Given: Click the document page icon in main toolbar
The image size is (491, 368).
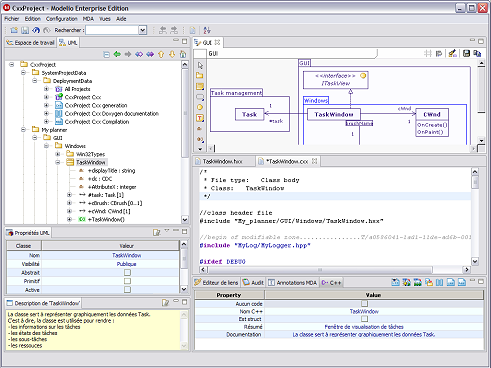Looking at the screenshot, I should 193,30.
